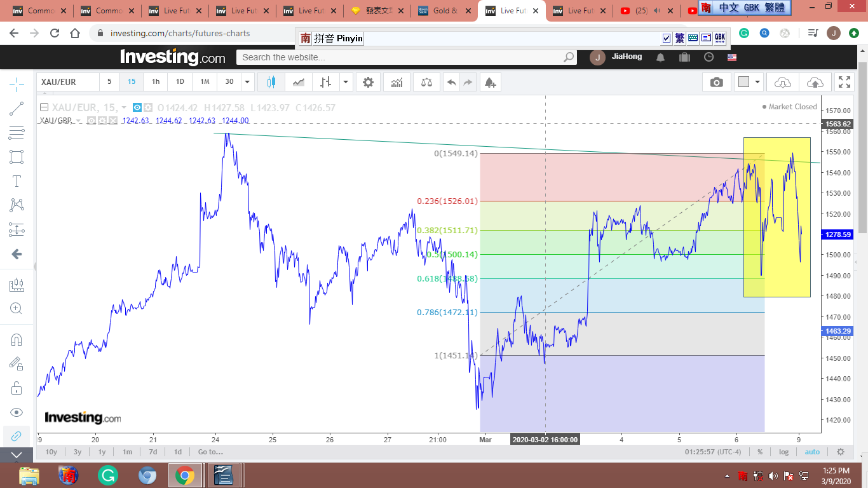
Task: Expand the time interval dropdown arrow
Action: [x=247, y=82]
